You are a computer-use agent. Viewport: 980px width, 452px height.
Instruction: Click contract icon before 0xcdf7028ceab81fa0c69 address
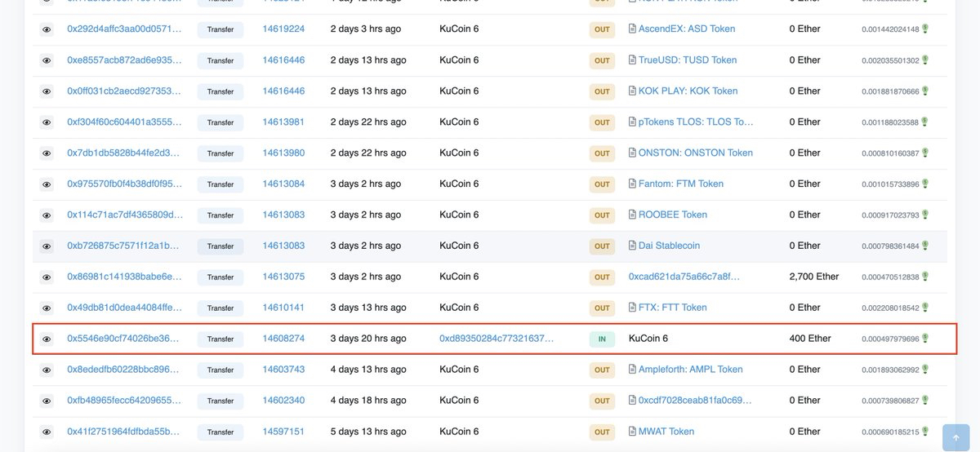[632, 400]
